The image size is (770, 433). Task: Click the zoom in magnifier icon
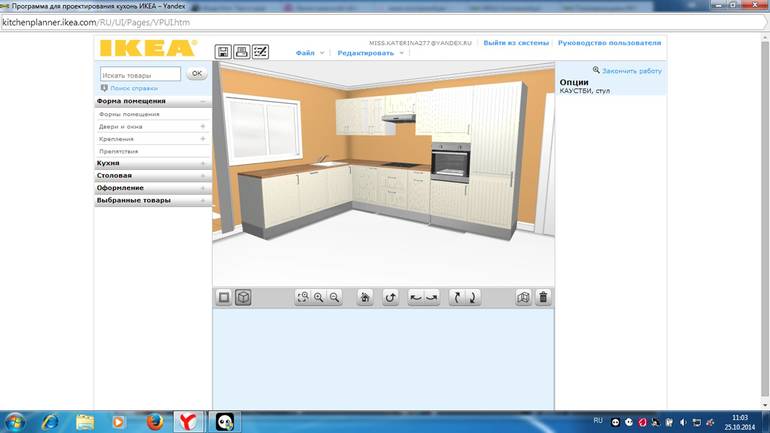[319, 297]
